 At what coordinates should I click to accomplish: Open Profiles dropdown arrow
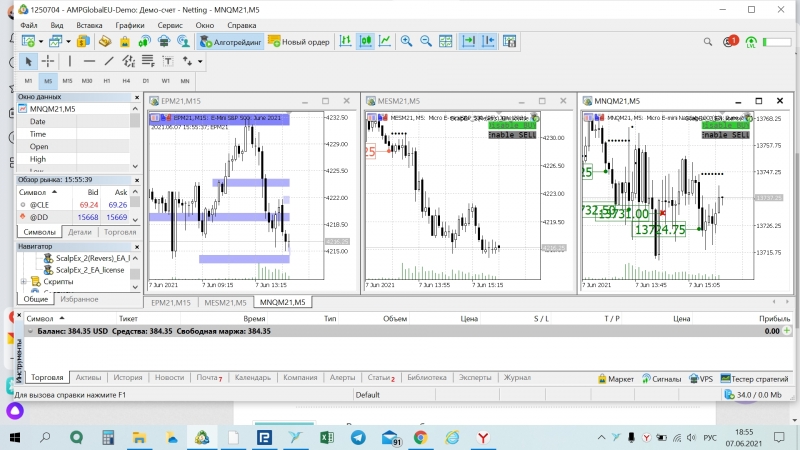click(68, 42)
